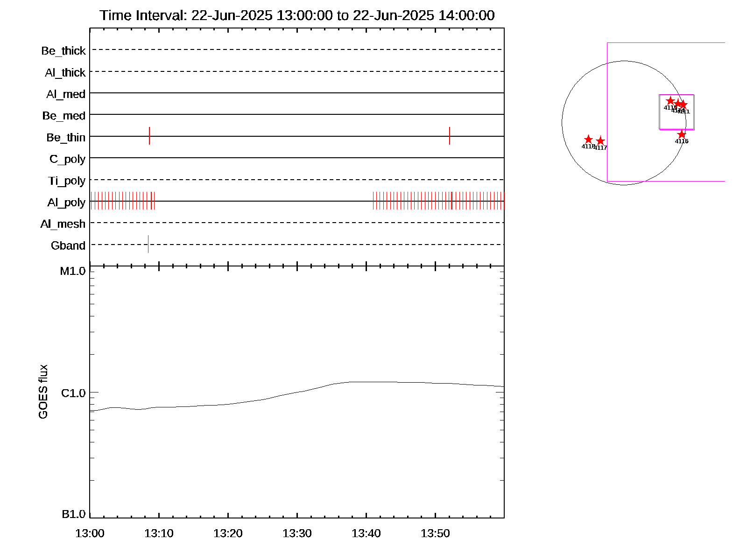Click the Al_med filter label
The image size is (747, 560).
click(x=66, y=94)
